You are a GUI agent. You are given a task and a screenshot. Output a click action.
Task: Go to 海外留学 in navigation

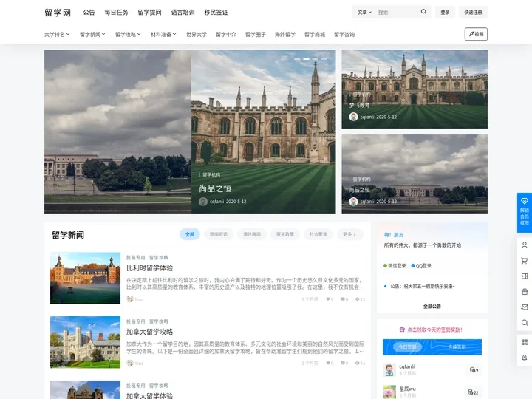click(x=285, y=34)
